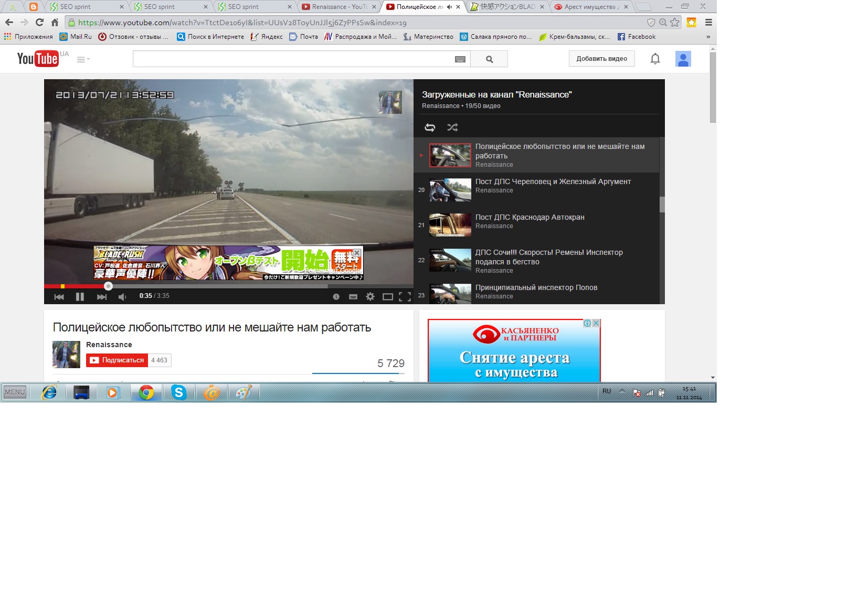Switch to the '快感アクションBLADE' tab
This screenshot has height=611, width=868.
pyautogui.click(x=506, y=7)
